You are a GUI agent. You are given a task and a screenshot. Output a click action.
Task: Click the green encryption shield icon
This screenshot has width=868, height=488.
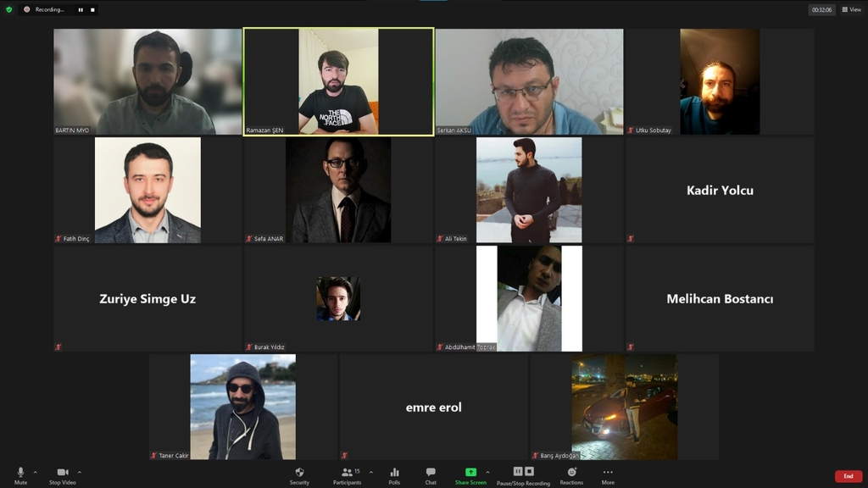click(x=9, y=9)
